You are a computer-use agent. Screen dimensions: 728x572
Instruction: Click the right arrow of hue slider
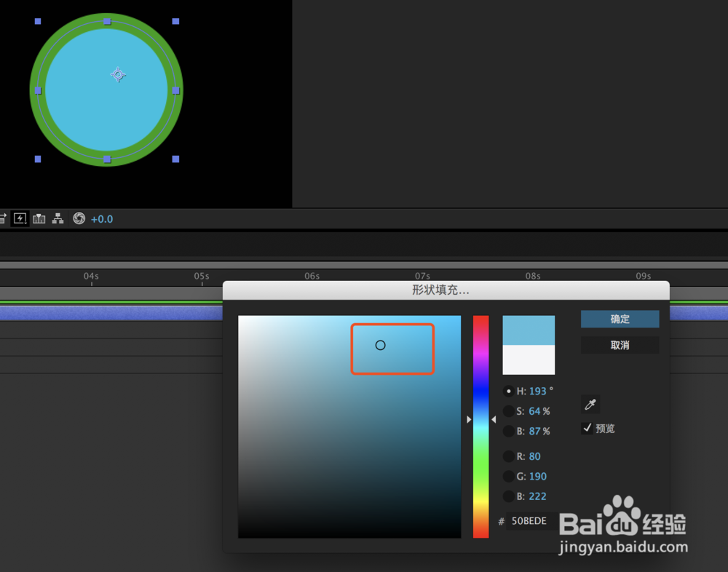point(494,420)
